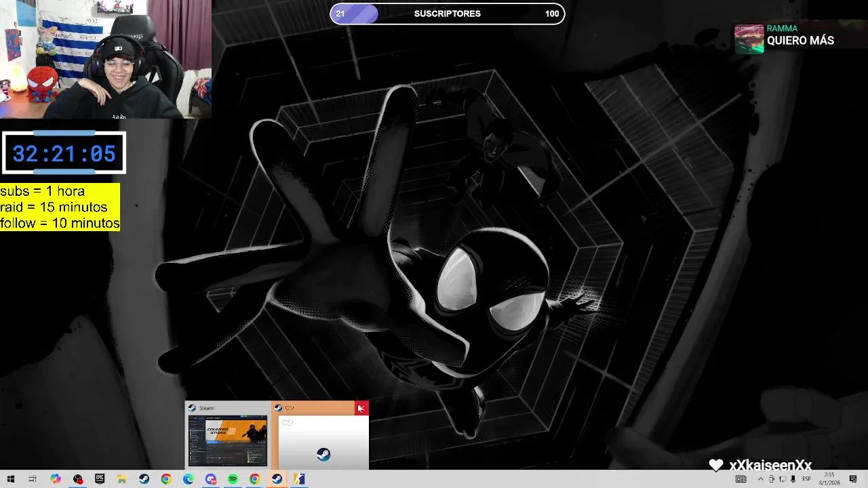Open the network status tray icon
The width and height of the screenshot is (868, 488).
coord(782,479)
